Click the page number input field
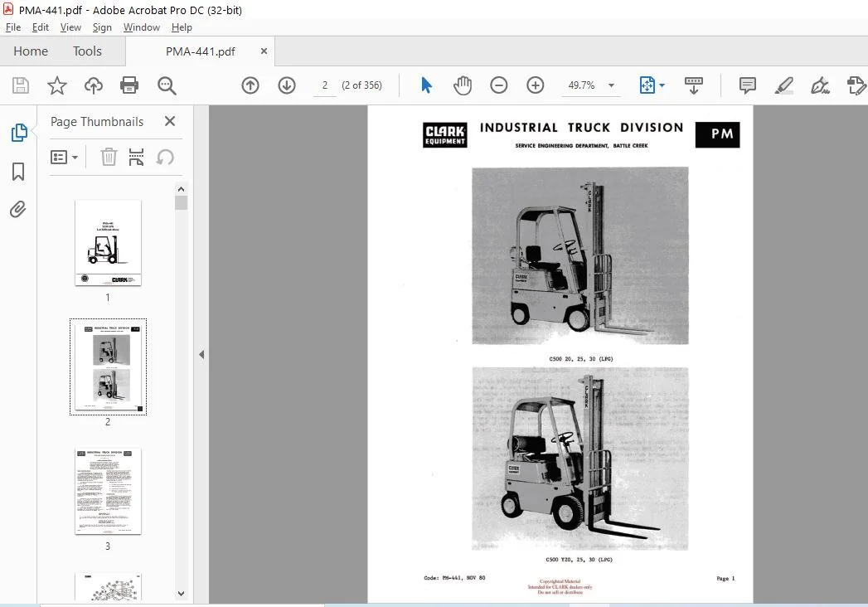Screen dimensions: 868x607 pyautogui.click(x=325, y=85)
